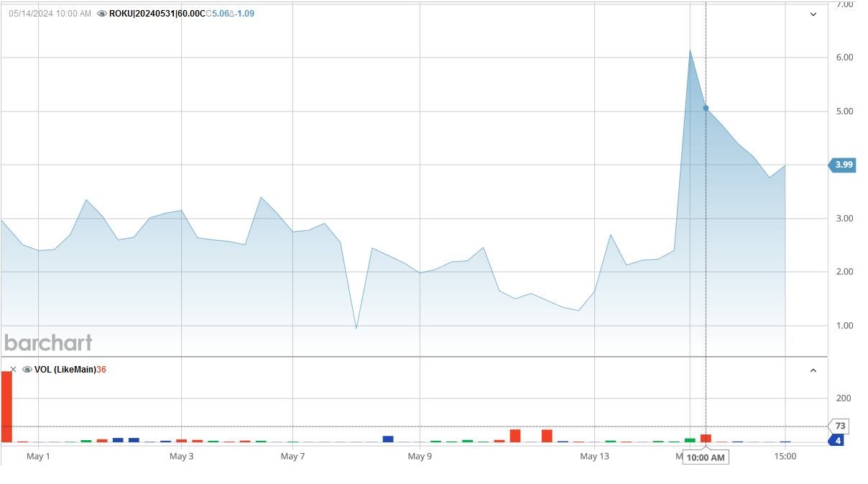
Task: Remove the VOL indicator with its X icon
Action: click(13, 369)
